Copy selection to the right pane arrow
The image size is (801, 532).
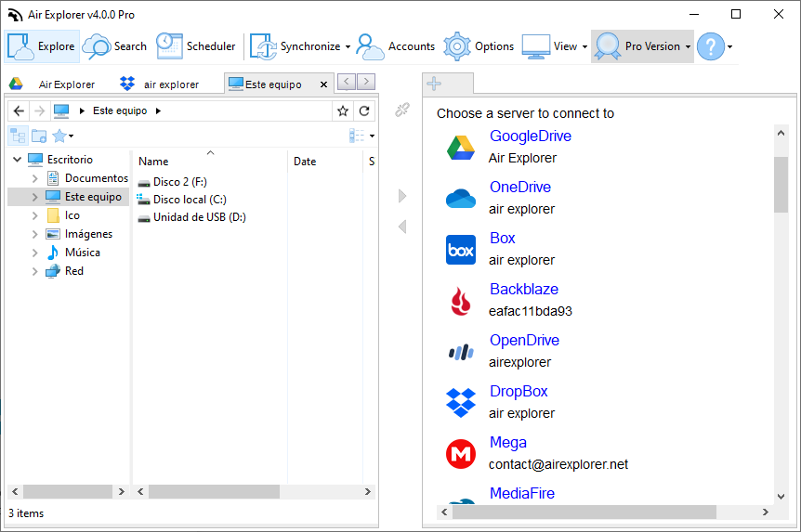tap(402, 196)
